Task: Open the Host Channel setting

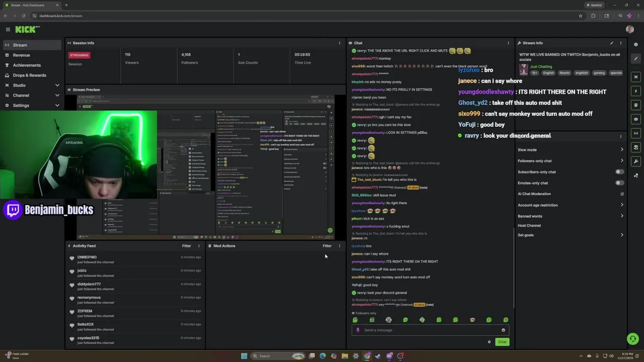Action: [x=529, y=226]
